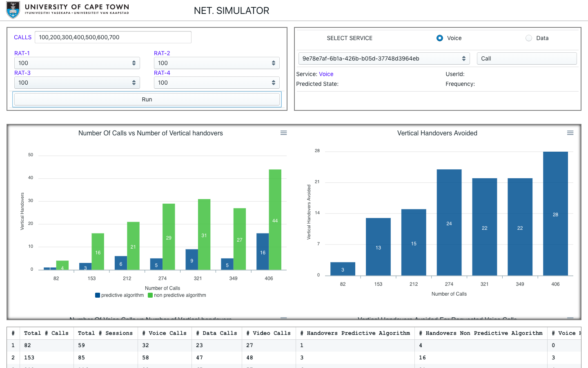Select the Data service radio button

tap(529, 38)
